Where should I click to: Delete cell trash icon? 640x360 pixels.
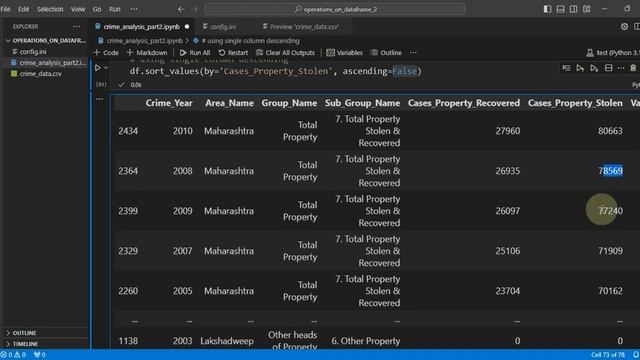tap(633, 68)
